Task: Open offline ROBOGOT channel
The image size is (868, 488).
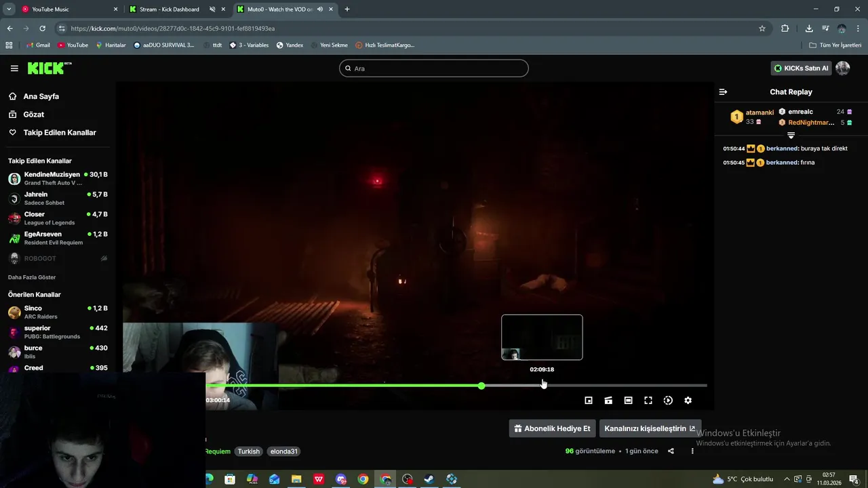Action: click(x=58, y=258)
